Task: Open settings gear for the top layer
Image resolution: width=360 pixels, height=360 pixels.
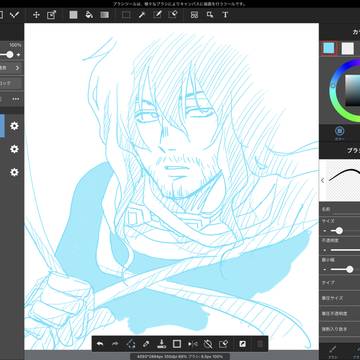Action: (x=14, y=126)
